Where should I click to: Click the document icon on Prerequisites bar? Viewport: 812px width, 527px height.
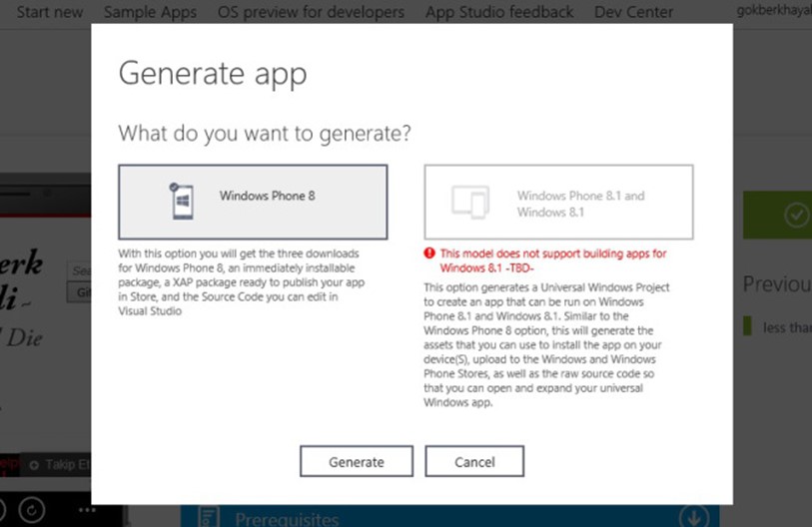(209, 517)
